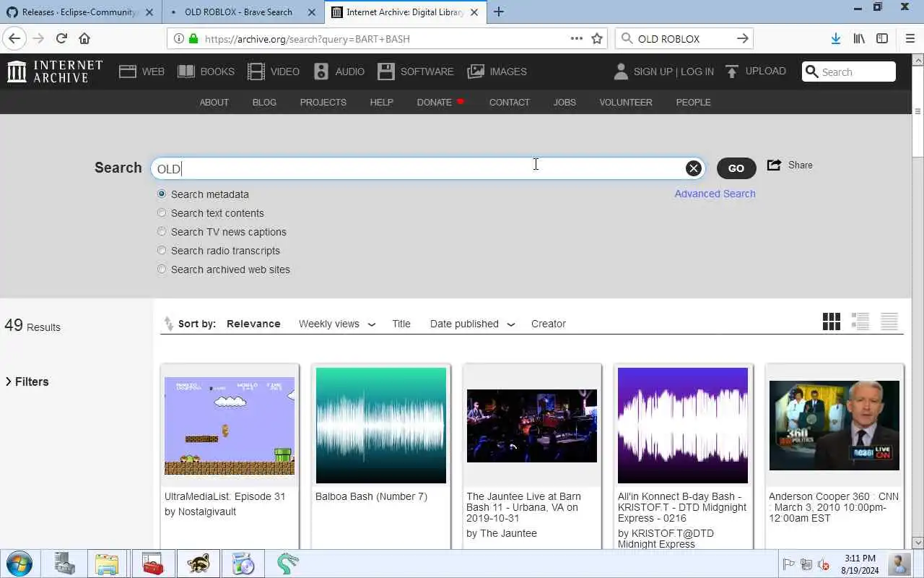This screenshot has width=924, height=578.
Task: Open Anderson Cooper 360 CNN thumbnail
Action: [x=834, y=426]
